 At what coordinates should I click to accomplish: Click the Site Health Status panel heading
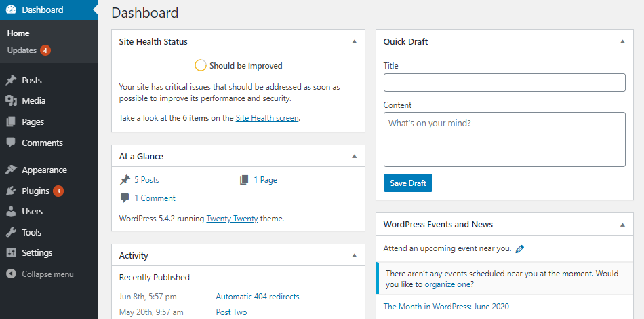click(153, 41)
